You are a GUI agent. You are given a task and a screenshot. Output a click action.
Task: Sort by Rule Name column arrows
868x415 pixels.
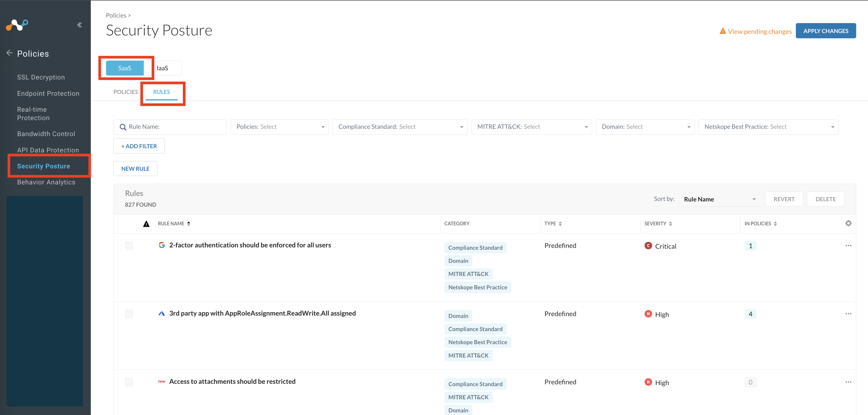pos(189,224)
